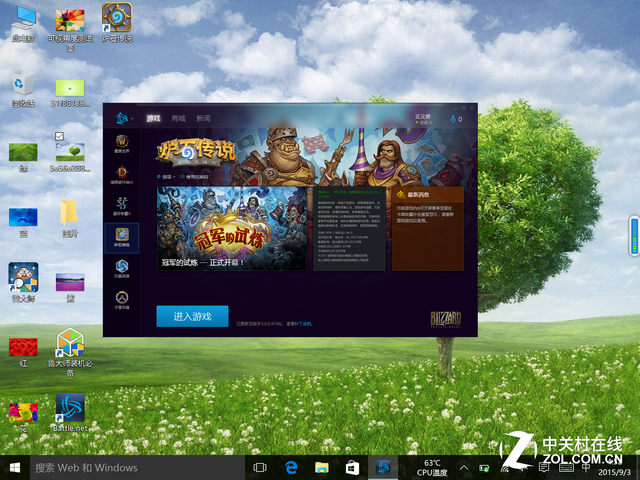
Task: Select World of Warcraft in sidebar
Action: coord(122,144)
